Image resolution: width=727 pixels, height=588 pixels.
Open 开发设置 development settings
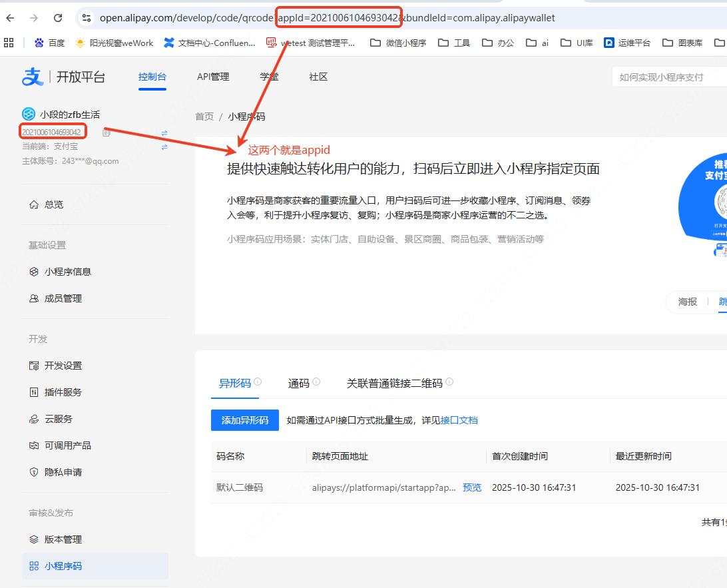pyautogui.click(x=65, y=365)
